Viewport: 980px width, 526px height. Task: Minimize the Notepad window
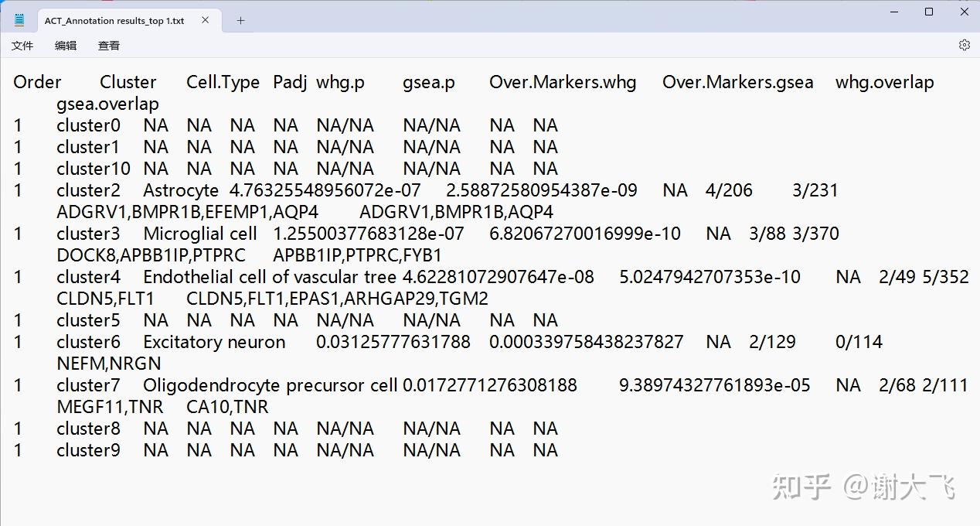click(x=893, y=12)
